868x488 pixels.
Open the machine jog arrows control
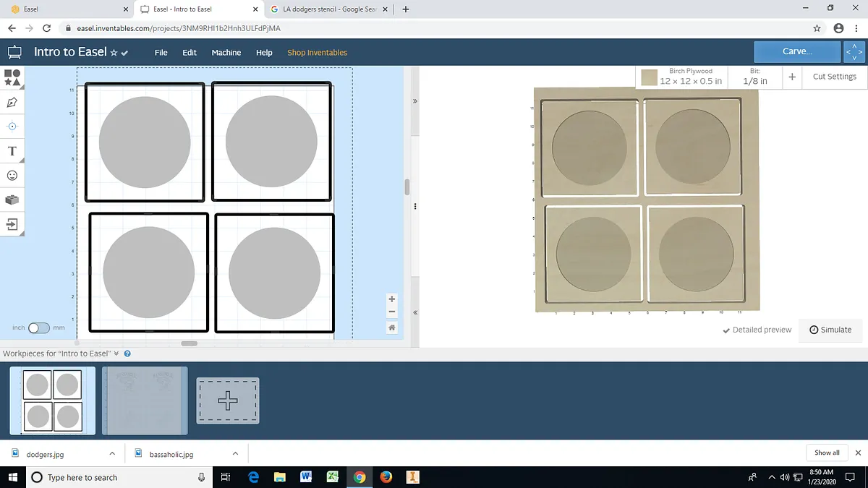coord(854,52)
